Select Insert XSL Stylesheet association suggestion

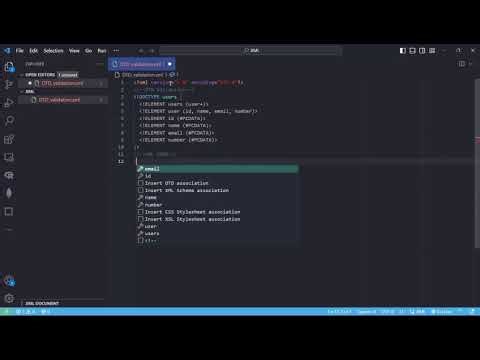pos(217,219)
